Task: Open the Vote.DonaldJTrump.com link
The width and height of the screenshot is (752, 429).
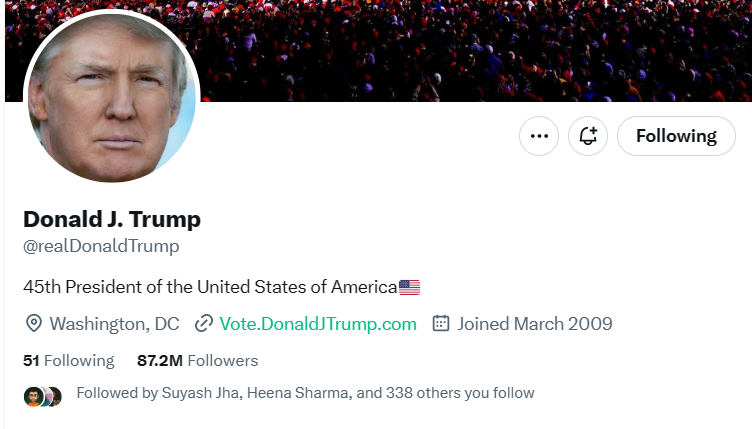Action: [318, 324]
